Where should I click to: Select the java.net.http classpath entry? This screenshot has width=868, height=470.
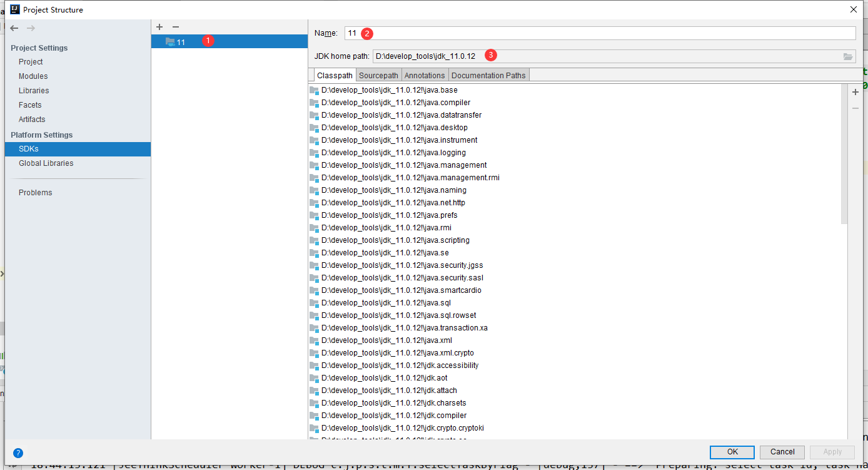tap(387, 203)
